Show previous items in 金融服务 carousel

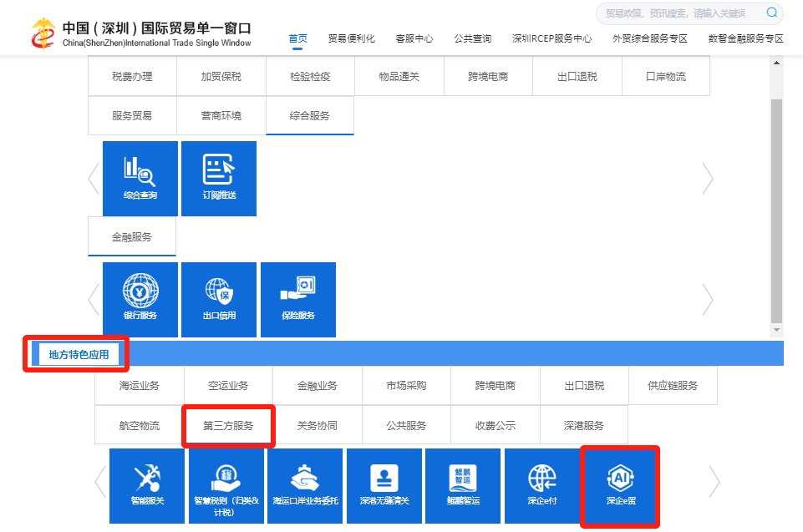94,300
